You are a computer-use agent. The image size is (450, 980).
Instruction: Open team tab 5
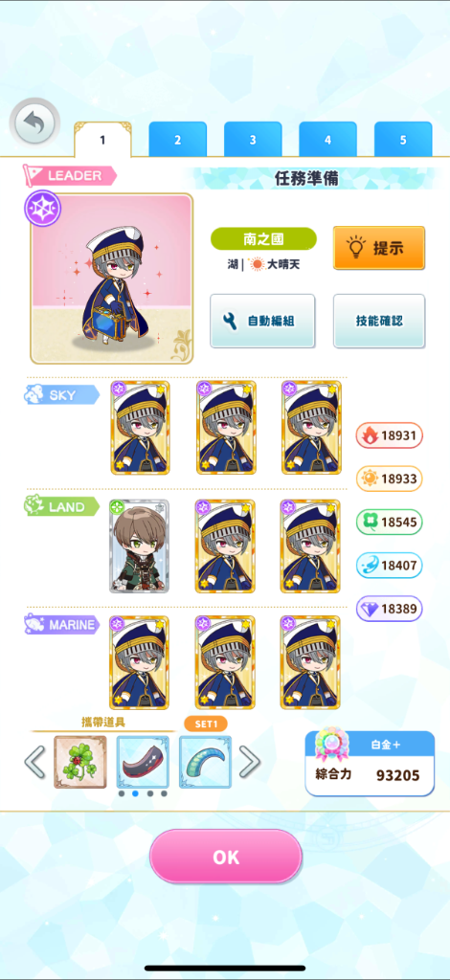pos(403,140)
